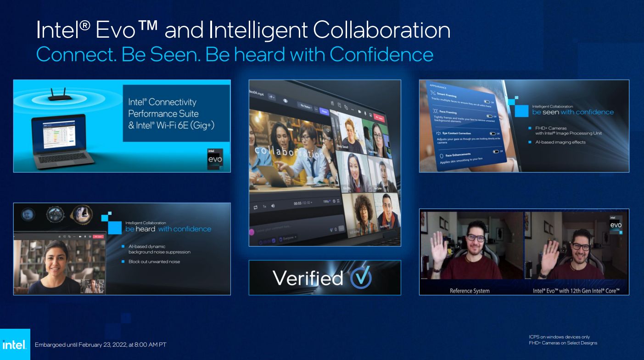Click the Verified checkmark badge

[360, 277]
